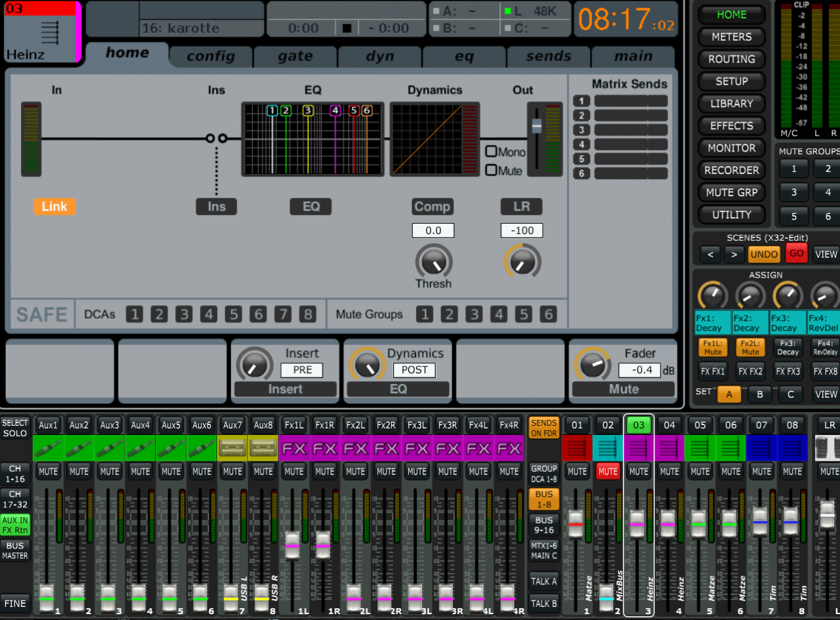Click the pan value field showing -100
The height and width of the screenshot is (620, 840).
coord(522,231)
